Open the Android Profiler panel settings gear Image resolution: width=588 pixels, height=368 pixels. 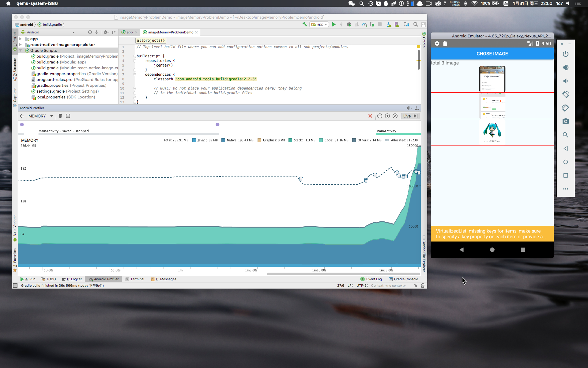pyautogui.click(x=409, y=108)
